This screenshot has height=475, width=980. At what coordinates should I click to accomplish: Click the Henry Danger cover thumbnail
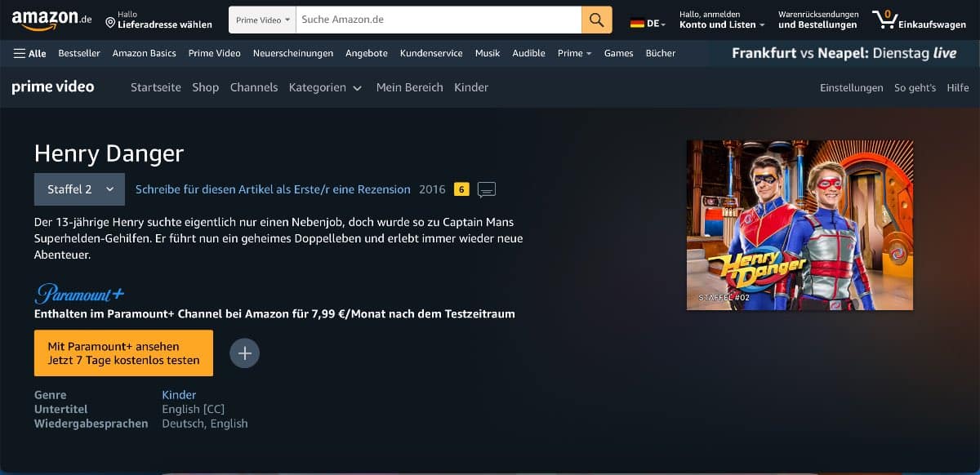[800, 225]
